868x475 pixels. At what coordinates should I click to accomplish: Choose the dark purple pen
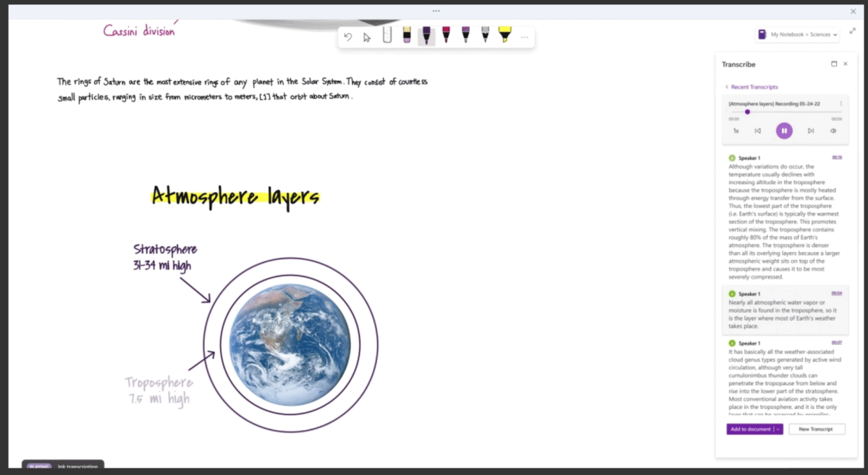[x=426, y=35]
